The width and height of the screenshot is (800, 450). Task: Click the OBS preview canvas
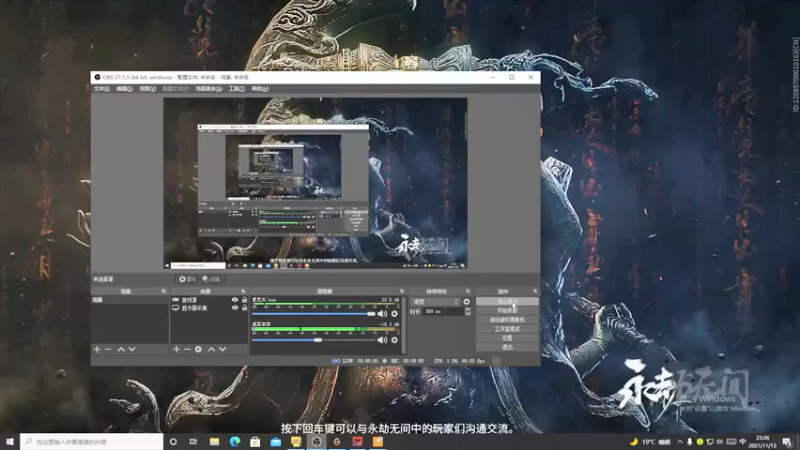pos(315,183)
